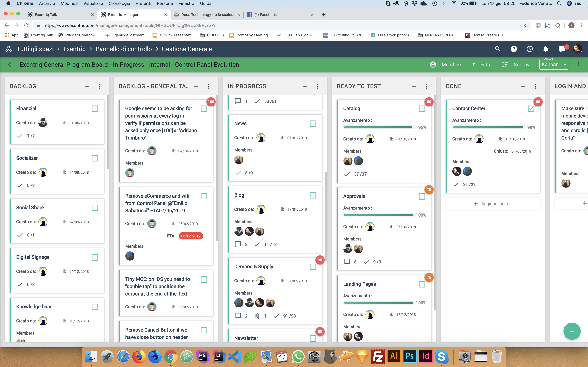Viewport: 588px width, 367px height.
Task: Click the help question mark icon
Action: pos(514,49)
